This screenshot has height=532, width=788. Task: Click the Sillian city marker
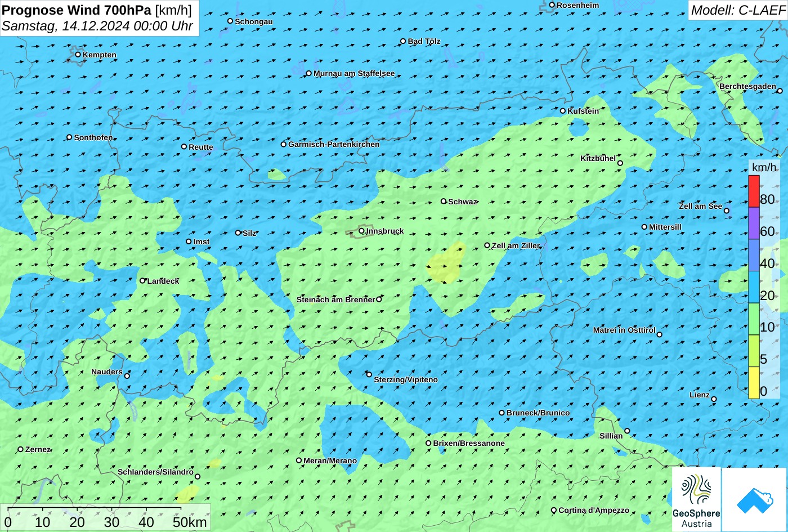627,431
